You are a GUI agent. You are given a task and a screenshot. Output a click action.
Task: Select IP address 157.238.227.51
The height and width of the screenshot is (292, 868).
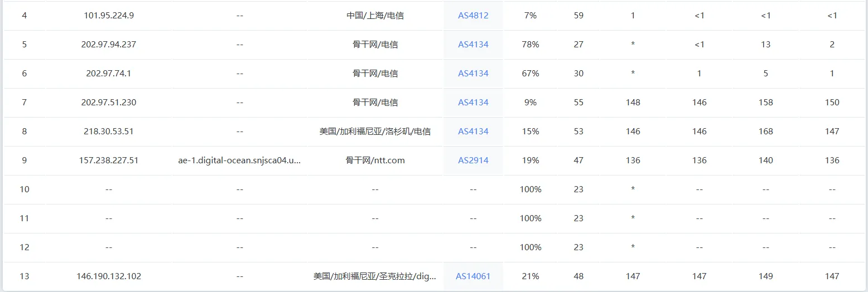coord(109,160)
